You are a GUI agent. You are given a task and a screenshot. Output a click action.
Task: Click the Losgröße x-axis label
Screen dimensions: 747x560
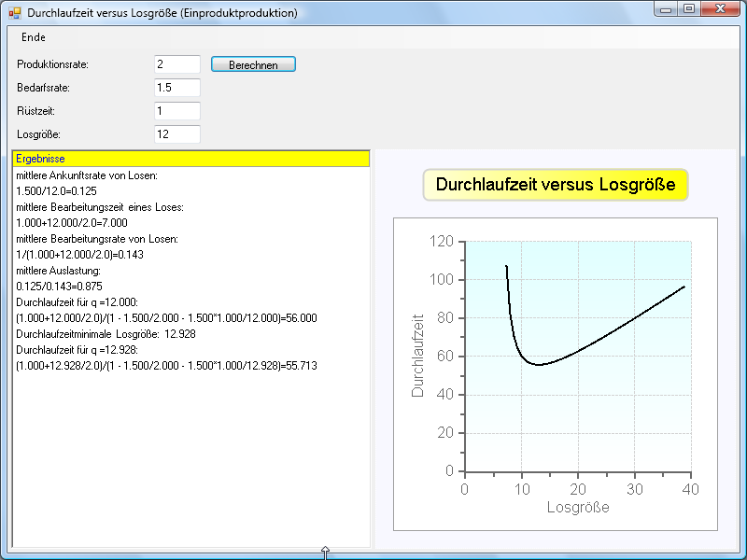click(x=577, y=506)
